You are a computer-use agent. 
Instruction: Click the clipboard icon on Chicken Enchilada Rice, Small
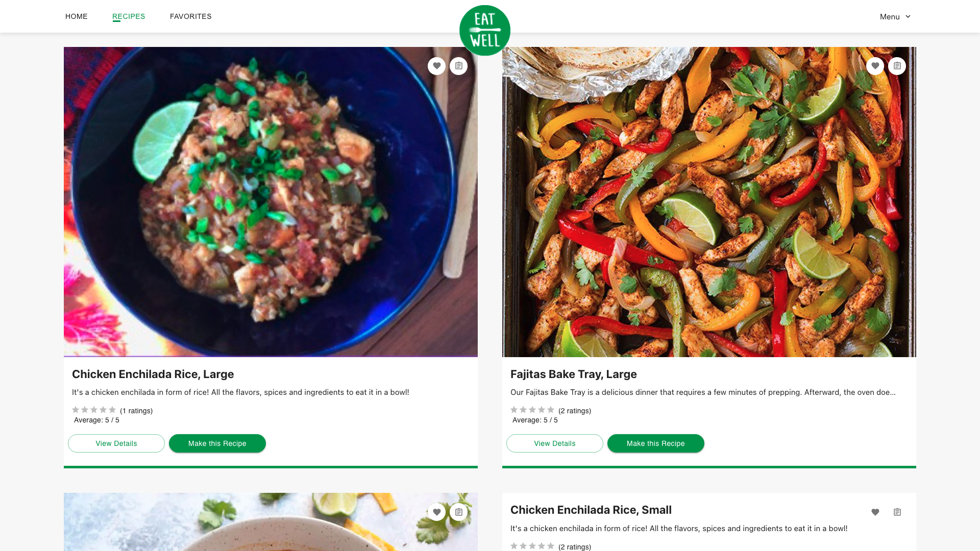pos(897,512)
